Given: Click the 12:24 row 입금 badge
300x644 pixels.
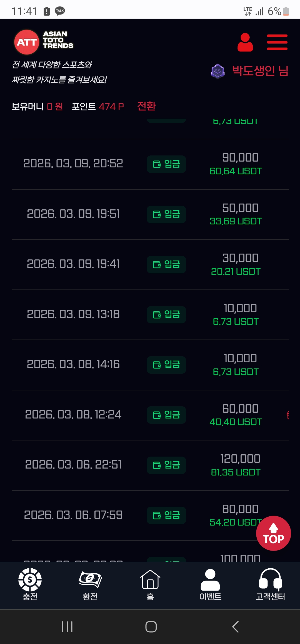Looking at the screenshot, I should pos(166,415).
